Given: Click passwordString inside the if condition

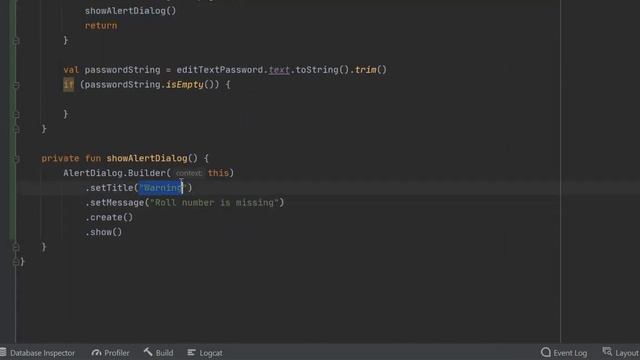Looking at the screenshot, I should tap(122, 84).
